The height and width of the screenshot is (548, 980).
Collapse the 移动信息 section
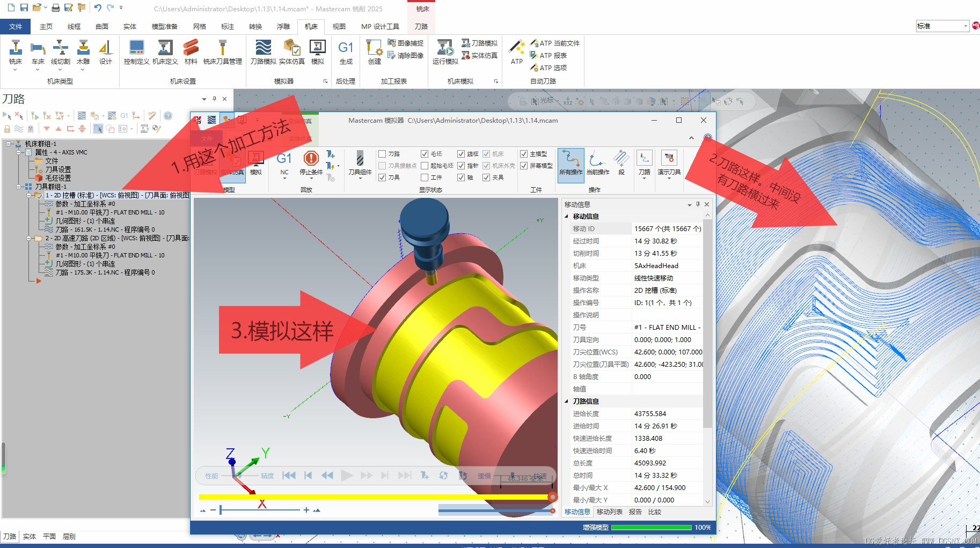click(x=567, y=217)
